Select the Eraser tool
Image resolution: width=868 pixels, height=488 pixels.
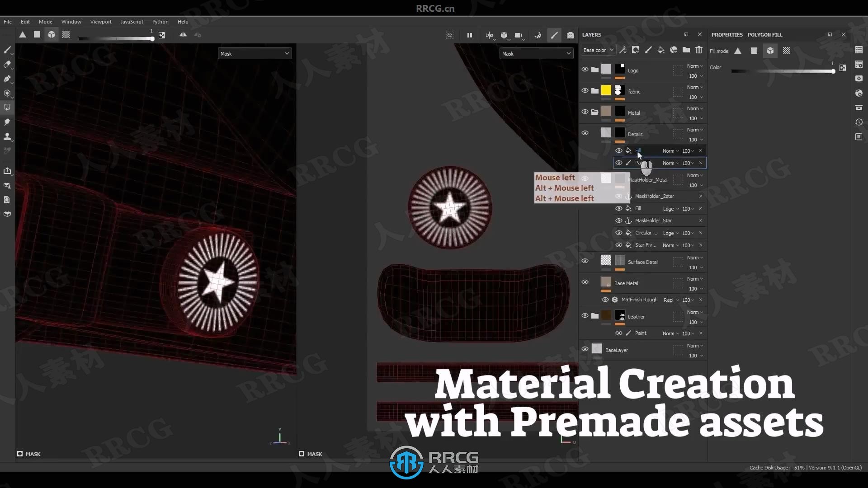point(7,64)
